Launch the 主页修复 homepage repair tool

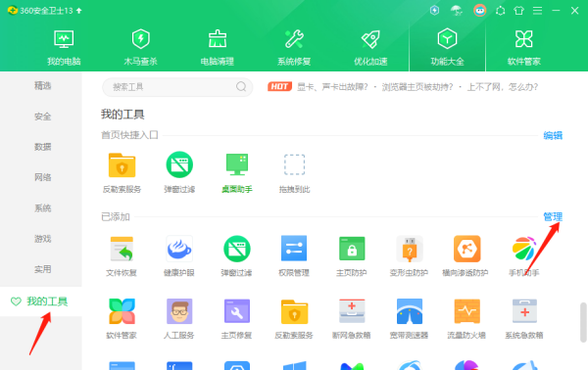236,319
